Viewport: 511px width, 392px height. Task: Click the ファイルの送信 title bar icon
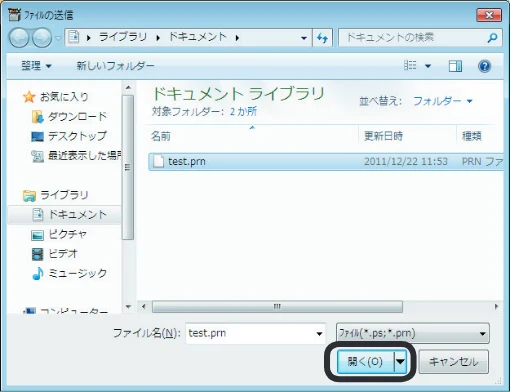coord(14,15)
